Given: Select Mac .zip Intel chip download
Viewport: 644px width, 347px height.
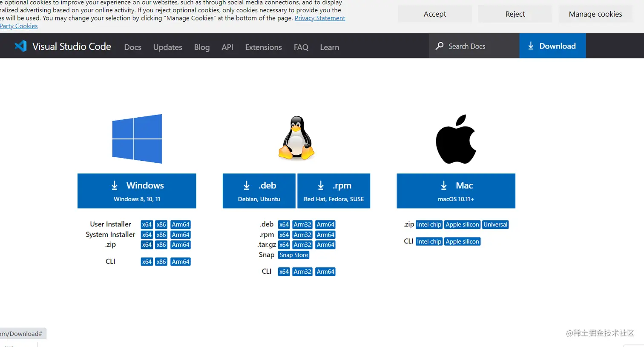Looking at the screenshot, I should click(x=429, y=225).
